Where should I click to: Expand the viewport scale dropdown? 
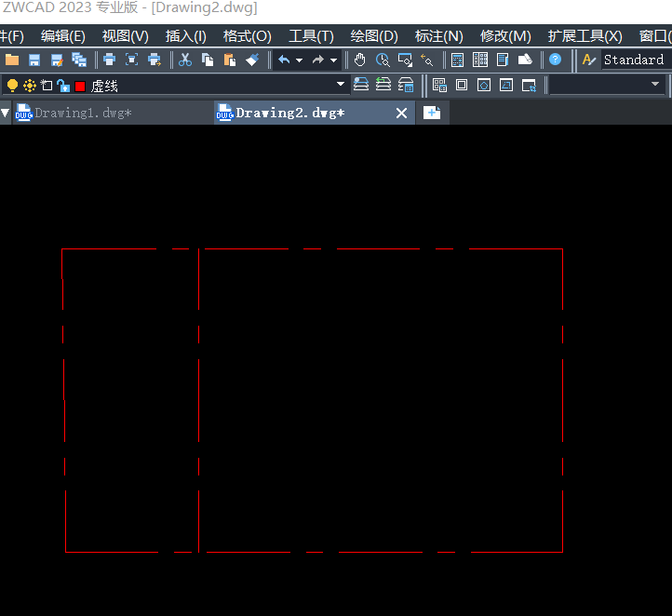[655, 84]
